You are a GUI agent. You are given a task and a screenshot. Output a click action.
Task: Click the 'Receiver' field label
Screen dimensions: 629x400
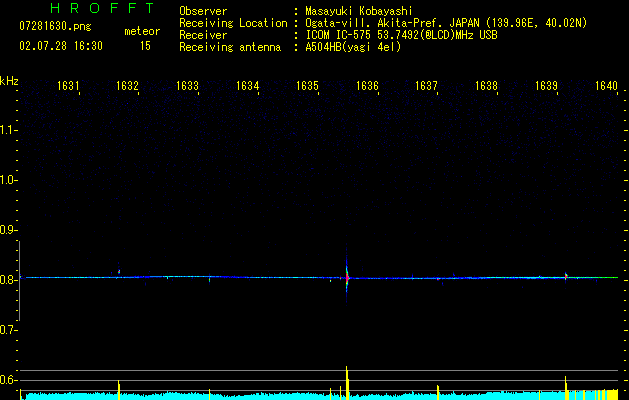click(x=203, y=35)
